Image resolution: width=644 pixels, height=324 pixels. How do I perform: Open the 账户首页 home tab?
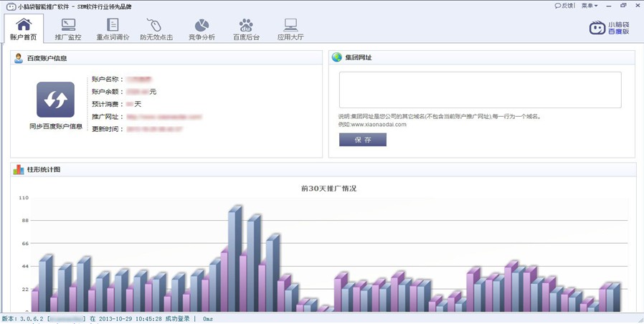tap(24, 29)
